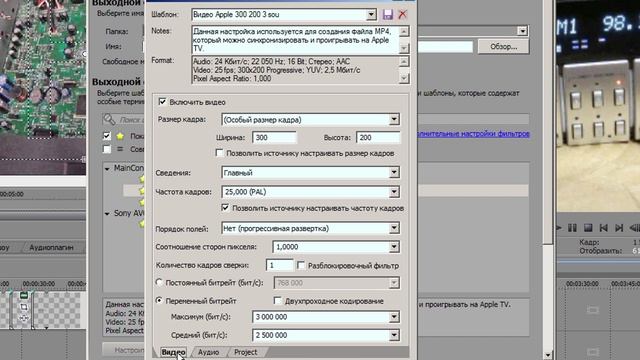
Task: Click the 'Обзор...' browse button
Action: click(504, 47)
